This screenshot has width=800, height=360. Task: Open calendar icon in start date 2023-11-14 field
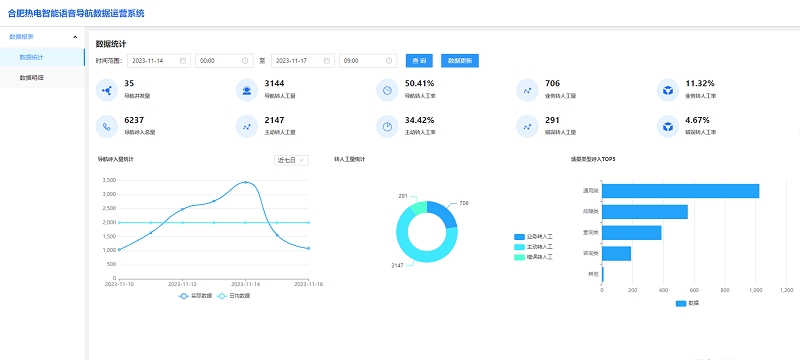183,61
